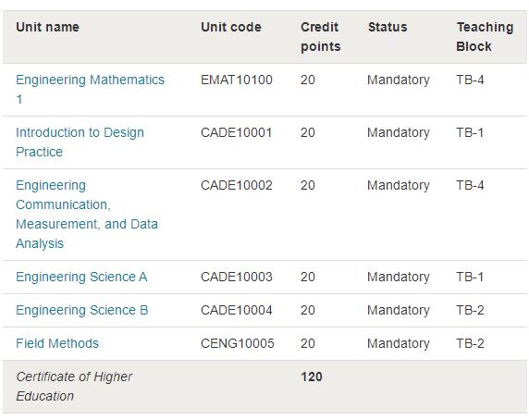Click the Teaching Block column header
This screenshot has width=529, height=420.
click(x=485, y=36)
